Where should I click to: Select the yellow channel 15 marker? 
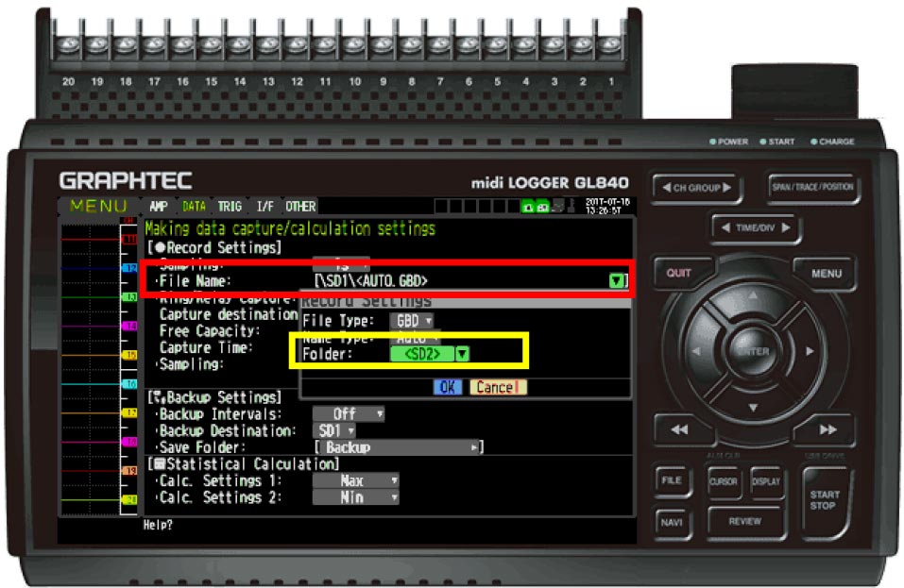tap(129, 355)
